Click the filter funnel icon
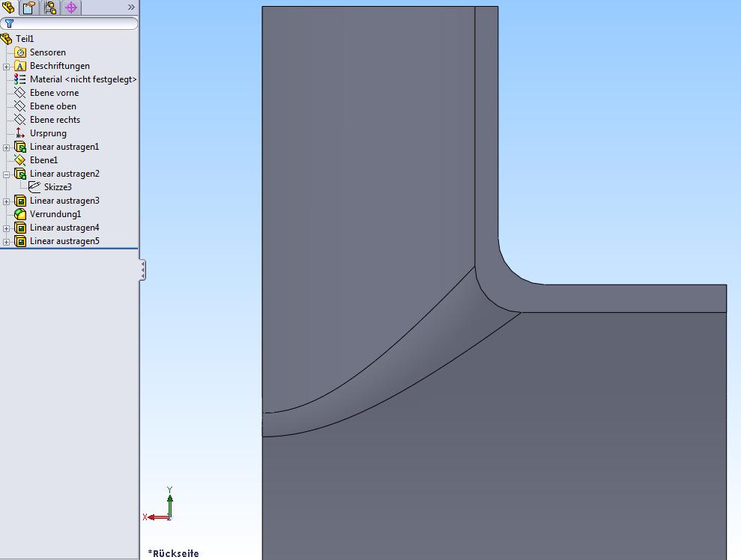This screenshot has width=741, height=560. click(9, 23)
